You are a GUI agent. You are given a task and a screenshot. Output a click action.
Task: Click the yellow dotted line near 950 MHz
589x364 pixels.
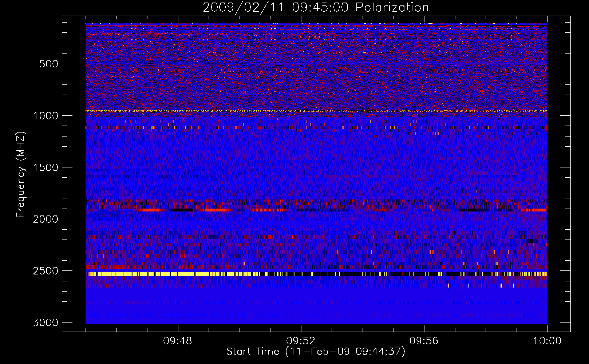[316, 111]
